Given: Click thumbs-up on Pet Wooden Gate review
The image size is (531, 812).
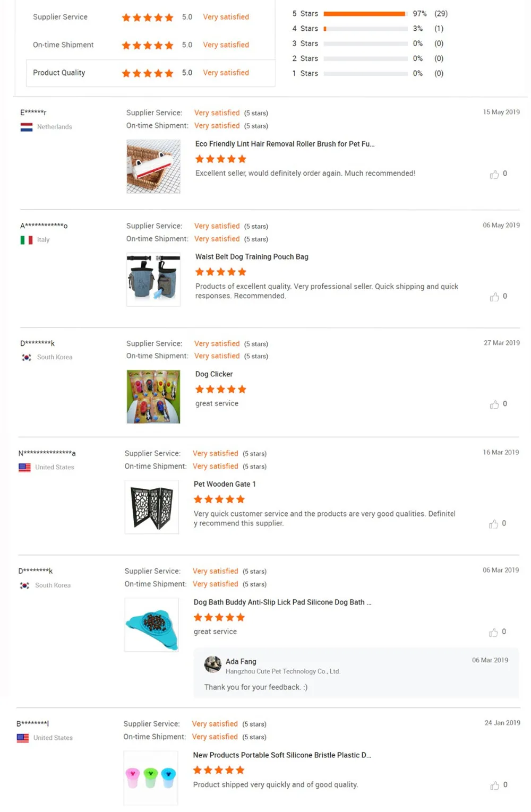Looking at the screenshot, I should 493,524.
